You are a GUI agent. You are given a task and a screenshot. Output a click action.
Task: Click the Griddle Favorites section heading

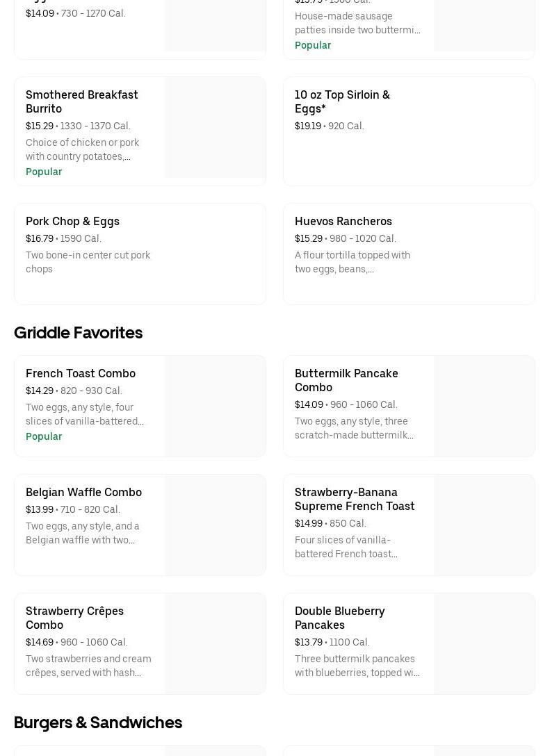point(78,333)
